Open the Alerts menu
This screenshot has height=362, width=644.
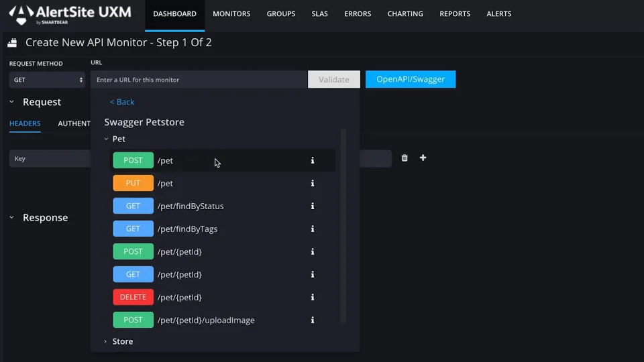point(499,14)
